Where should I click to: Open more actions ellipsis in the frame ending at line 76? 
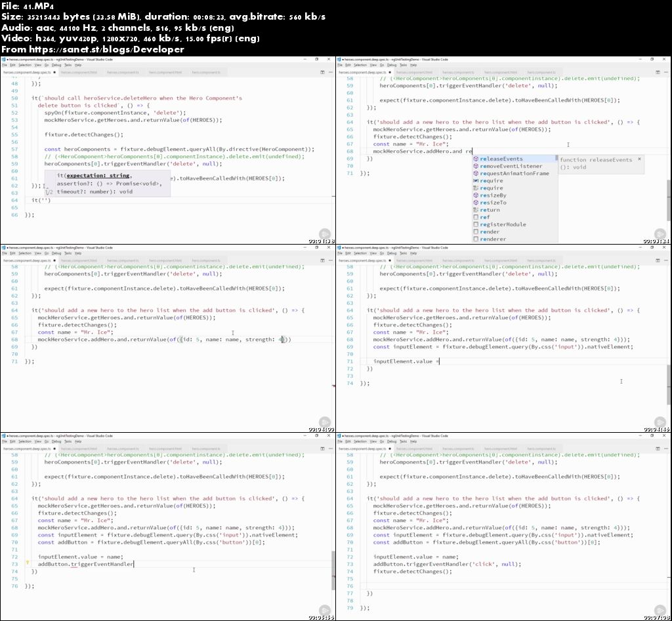(x=331, y=449)
